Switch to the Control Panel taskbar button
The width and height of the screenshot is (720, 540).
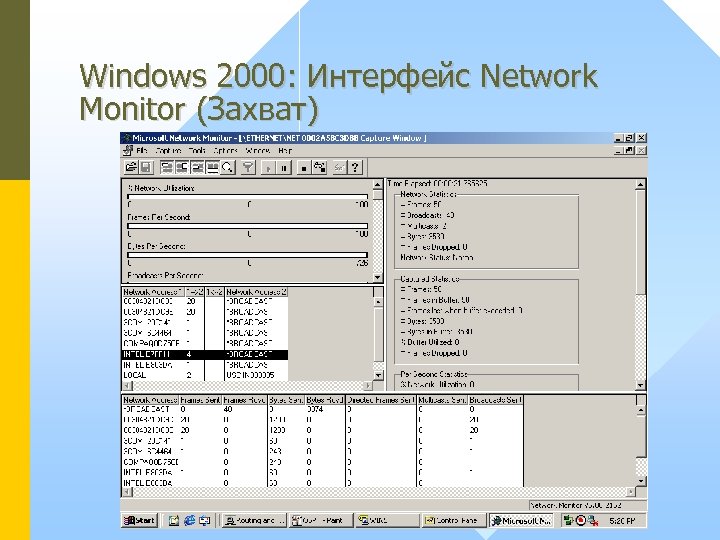tap(455, 520)
